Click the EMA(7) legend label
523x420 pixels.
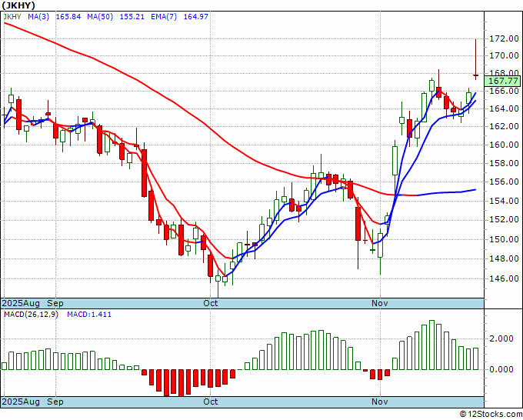click(164, 16)
